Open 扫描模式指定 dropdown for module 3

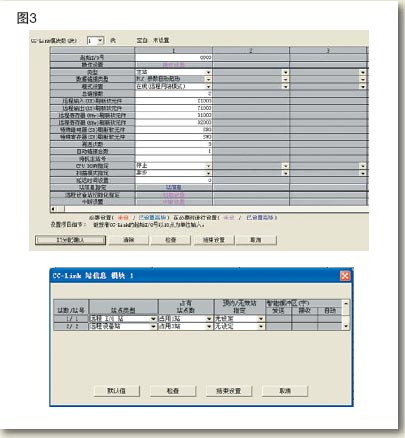click(x=363, y=173)
